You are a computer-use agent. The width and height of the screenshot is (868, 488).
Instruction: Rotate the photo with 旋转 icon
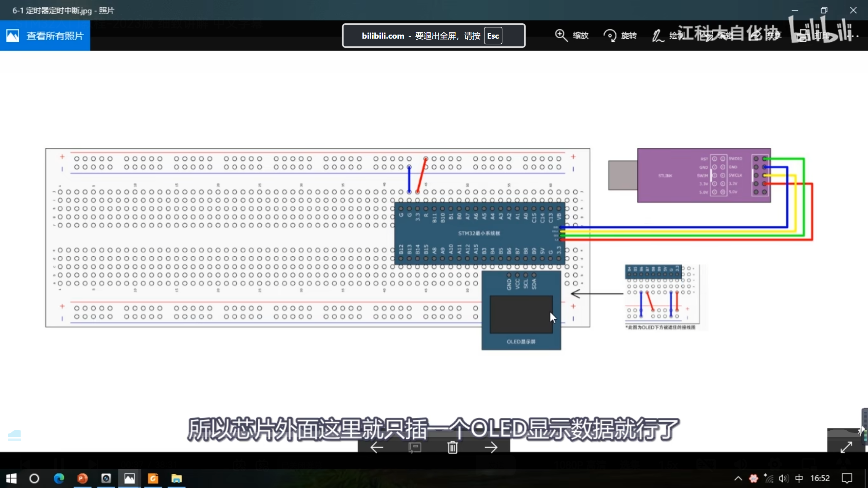(610, 35)
